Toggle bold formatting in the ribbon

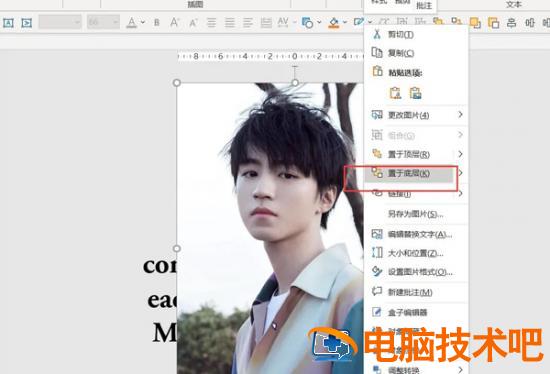(157, 22)
